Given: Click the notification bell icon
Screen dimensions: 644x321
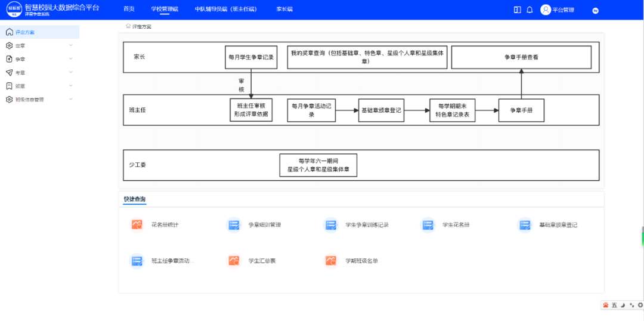Looking at the screenshot, I should point(529,10).
